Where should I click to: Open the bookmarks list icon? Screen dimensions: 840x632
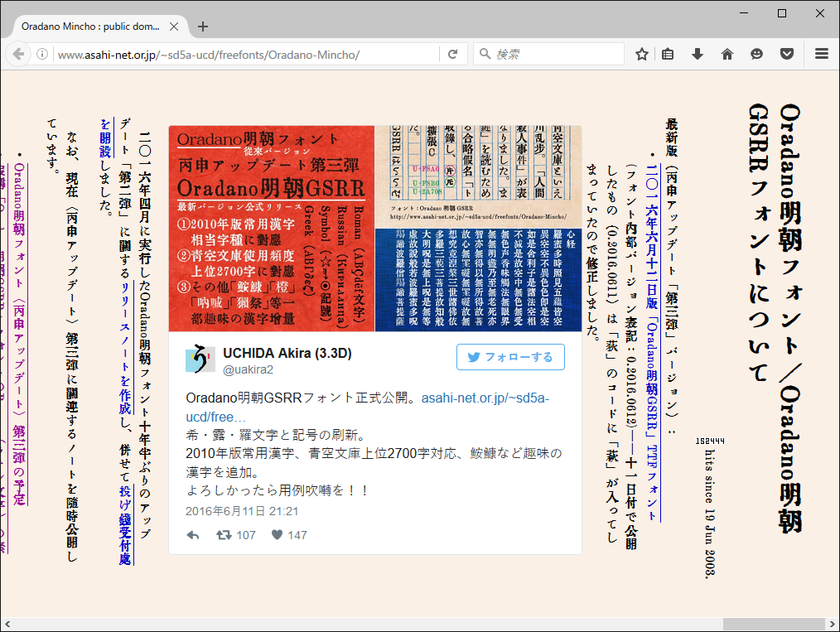click(668, 54)
